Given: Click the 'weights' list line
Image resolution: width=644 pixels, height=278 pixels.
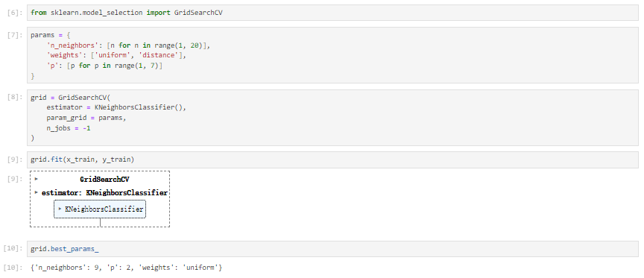Looking at the screenshot, I should pyautogui.click(x=116, y=55).
